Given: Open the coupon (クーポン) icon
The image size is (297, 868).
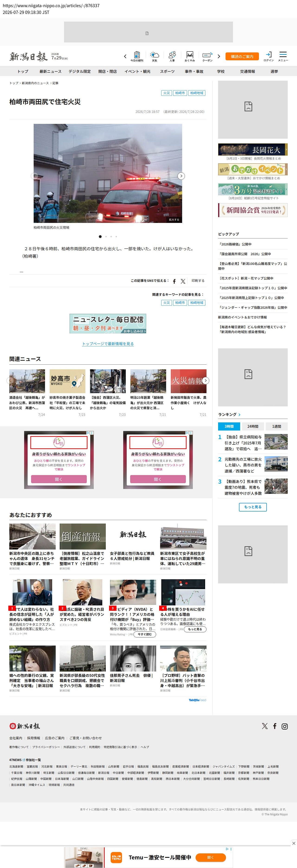Looking at the screenshot, I should tap(207, 56).
